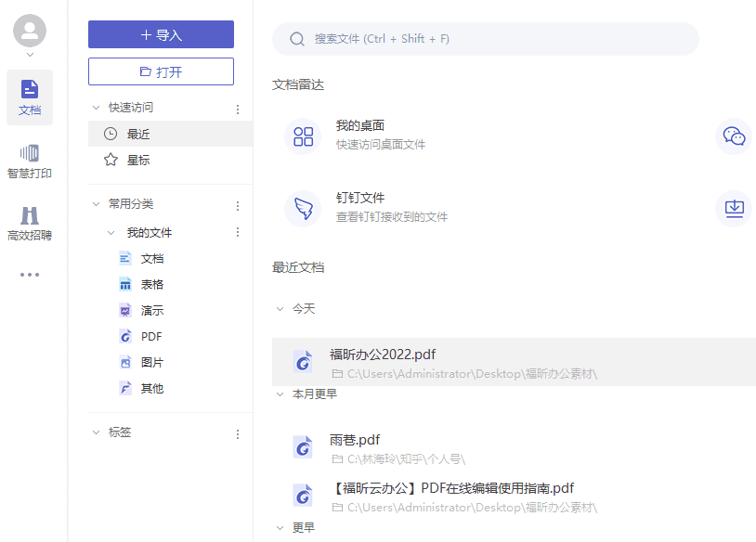Click the file search input field
Screen dimensions: 756x542
483,39
